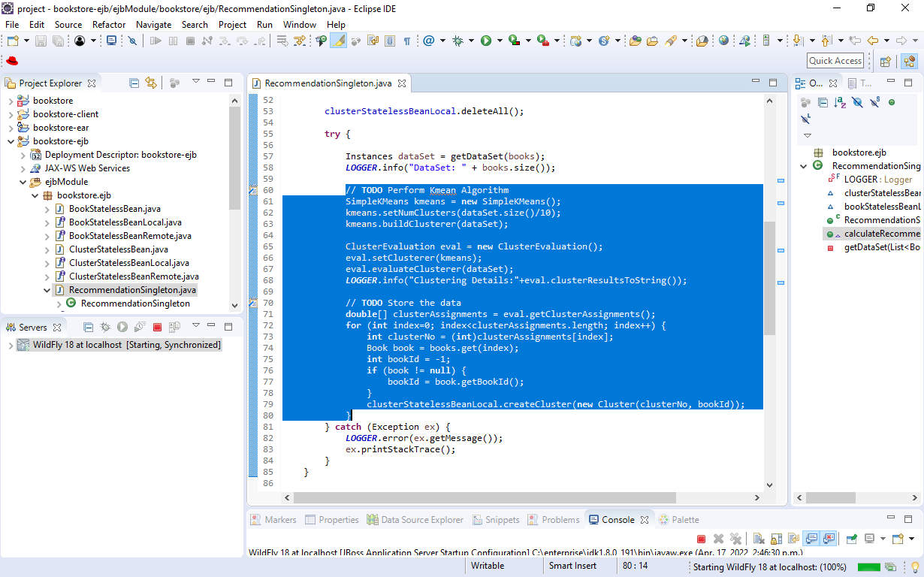Open the Refactor menu
The height and width of the screenshot is (577, 924).
(109, 24)
